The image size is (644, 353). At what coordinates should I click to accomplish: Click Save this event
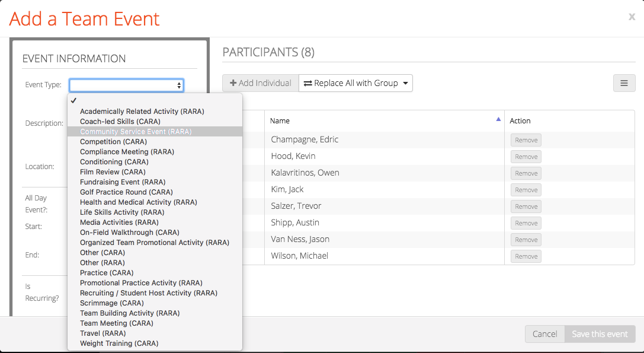point(600,334)
